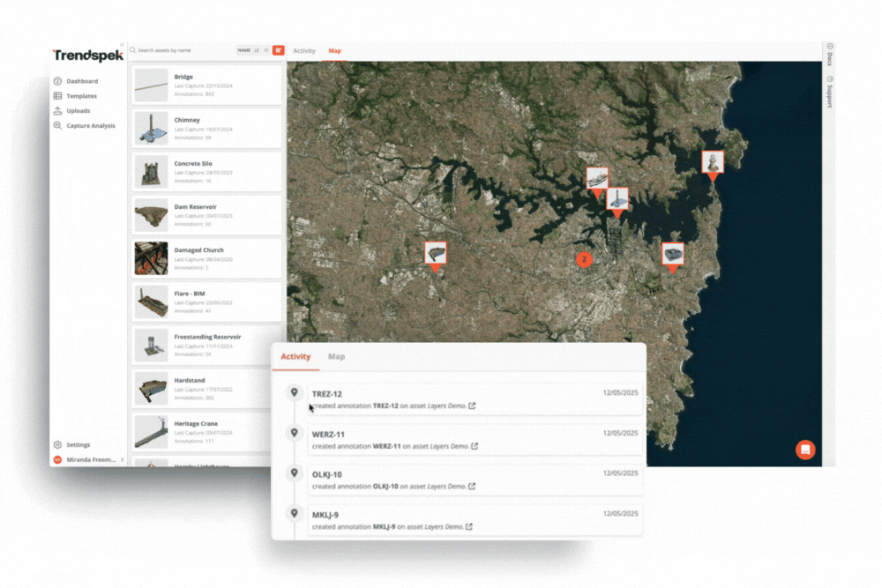This screenshot has height=588, width=882.
Task: Select the Heritage Crane asset name
Action: tap(196, 424)
